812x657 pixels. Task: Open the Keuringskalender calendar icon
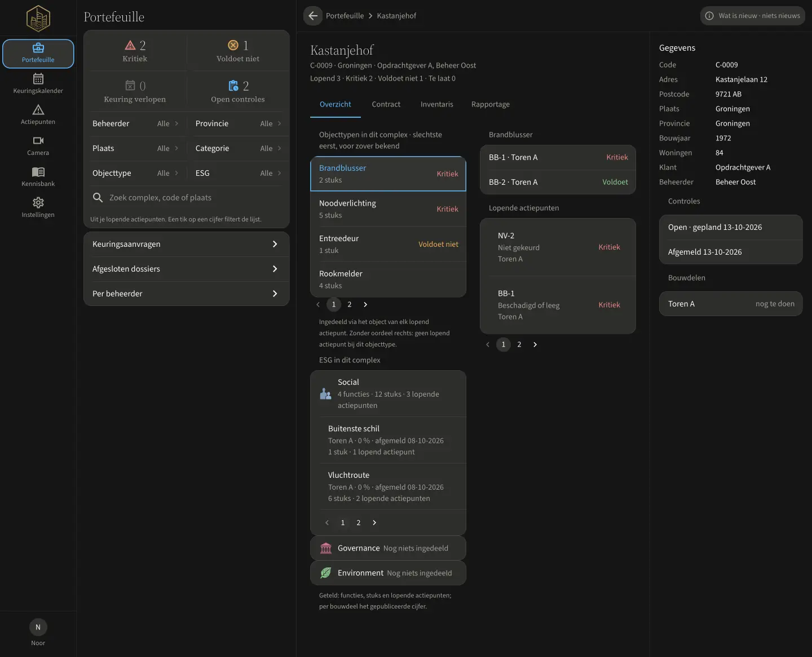[x=38, y=79]
